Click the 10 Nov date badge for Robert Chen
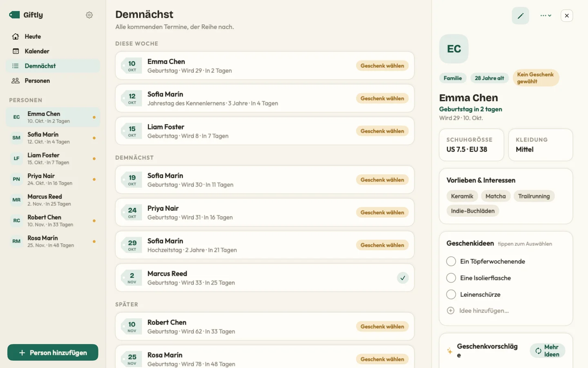 132,326
